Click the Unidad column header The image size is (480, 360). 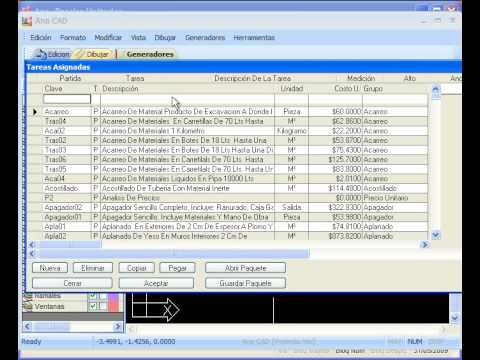[x=292, y=89]
